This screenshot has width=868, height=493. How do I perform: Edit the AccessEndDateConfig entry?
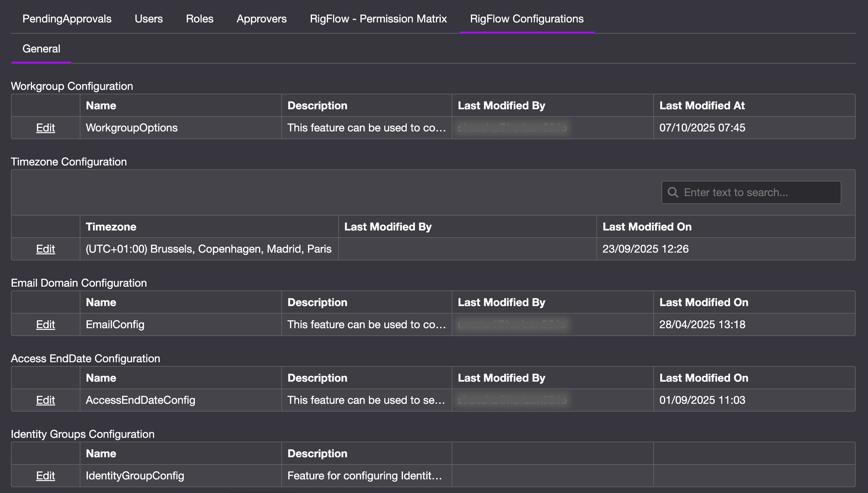point(45,400)
